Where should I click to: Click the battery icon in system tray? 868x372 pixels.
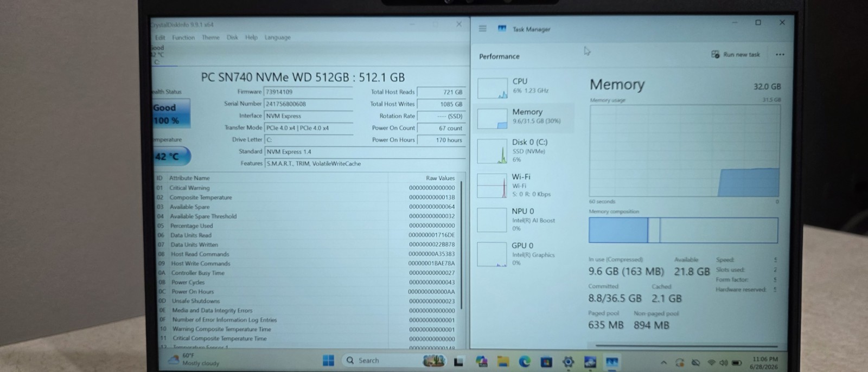click(736, 362)
